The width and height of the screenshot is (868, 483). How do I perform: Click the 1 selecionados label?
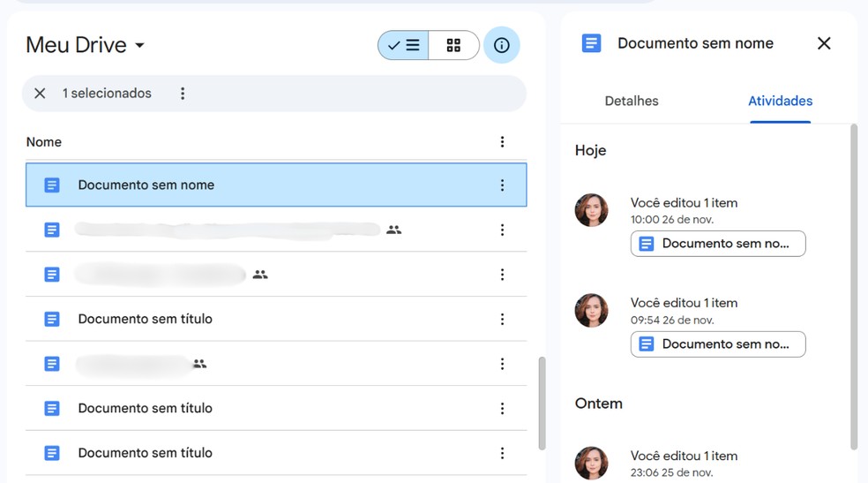point(106,93)
